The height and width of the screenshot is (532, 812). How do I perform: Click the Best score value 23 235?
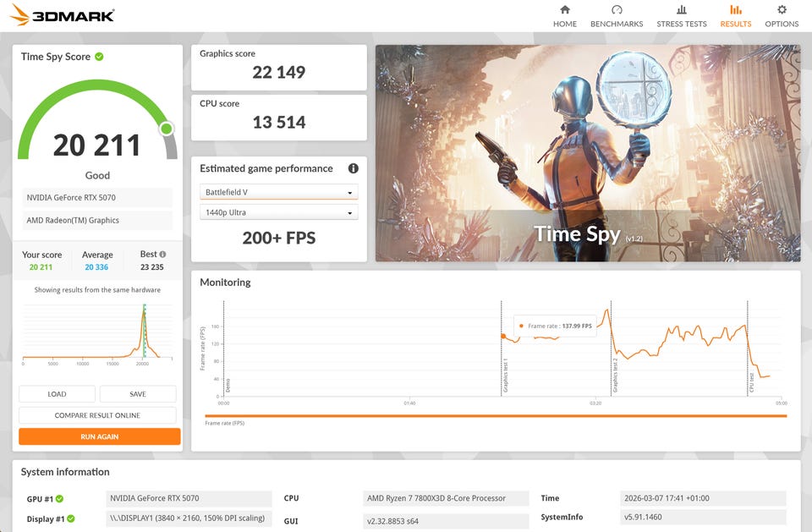pyautogui.click(x=151, y=267)
